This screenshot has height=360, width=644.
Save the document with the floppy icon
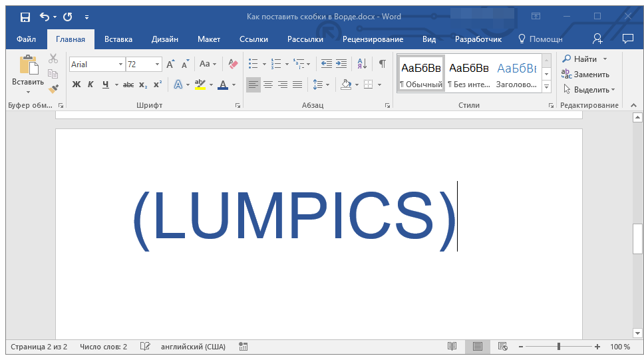(x=25, y=17)
